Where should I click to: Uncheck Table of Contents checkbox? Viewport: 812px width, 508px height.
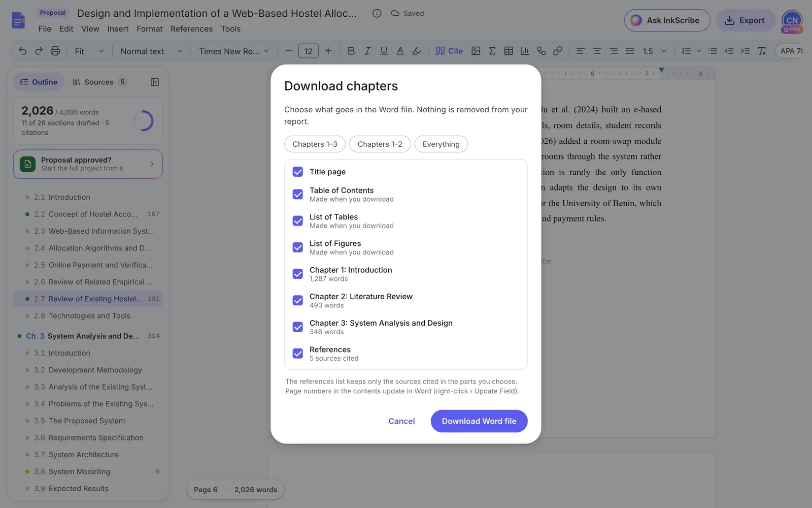[298, 195]
